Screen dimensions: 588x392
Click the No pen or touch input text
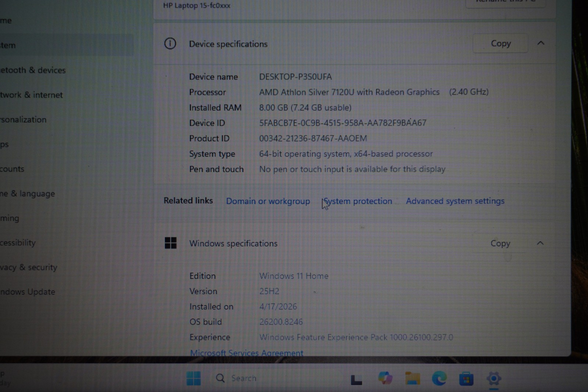point(352,169)
